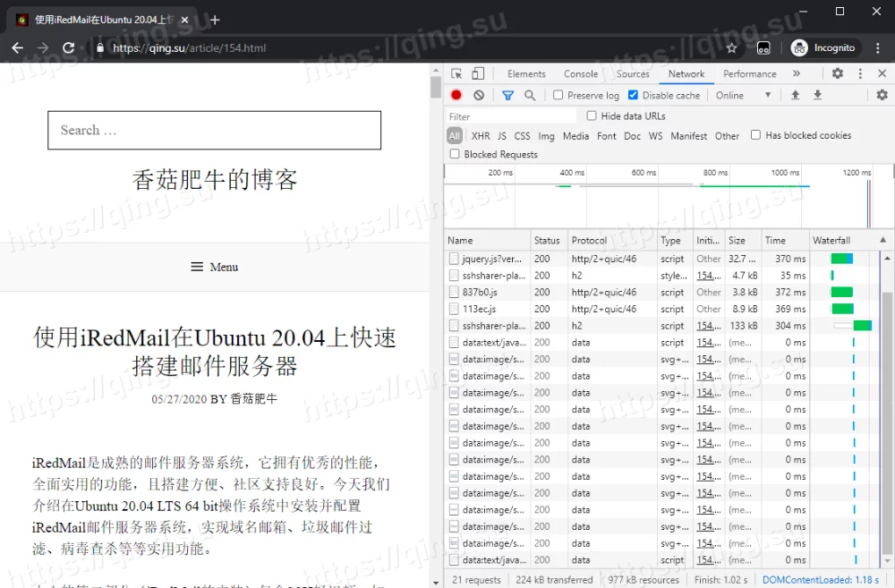Filter requests by Manifest type

coord(688,136)
